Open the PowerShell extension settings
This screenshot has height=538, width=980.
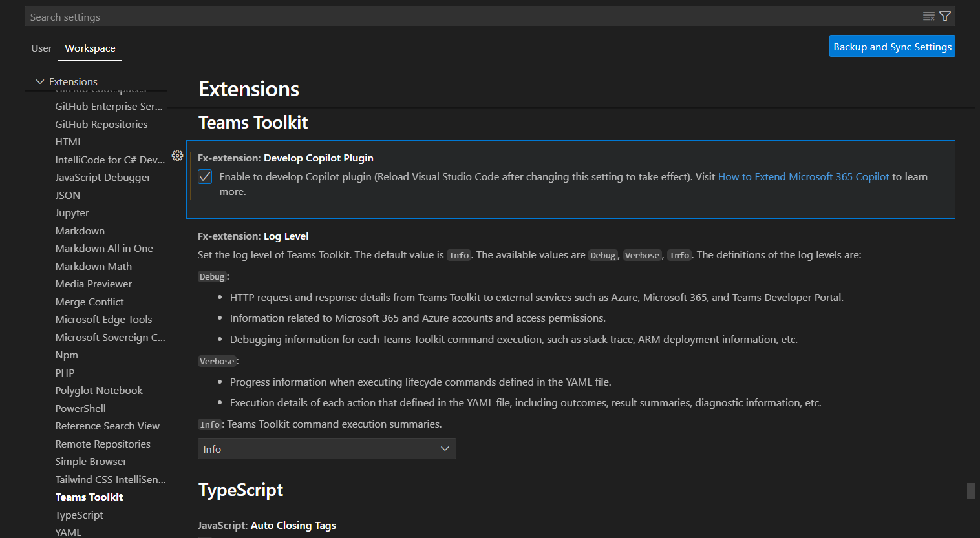(x=80, y=408)
